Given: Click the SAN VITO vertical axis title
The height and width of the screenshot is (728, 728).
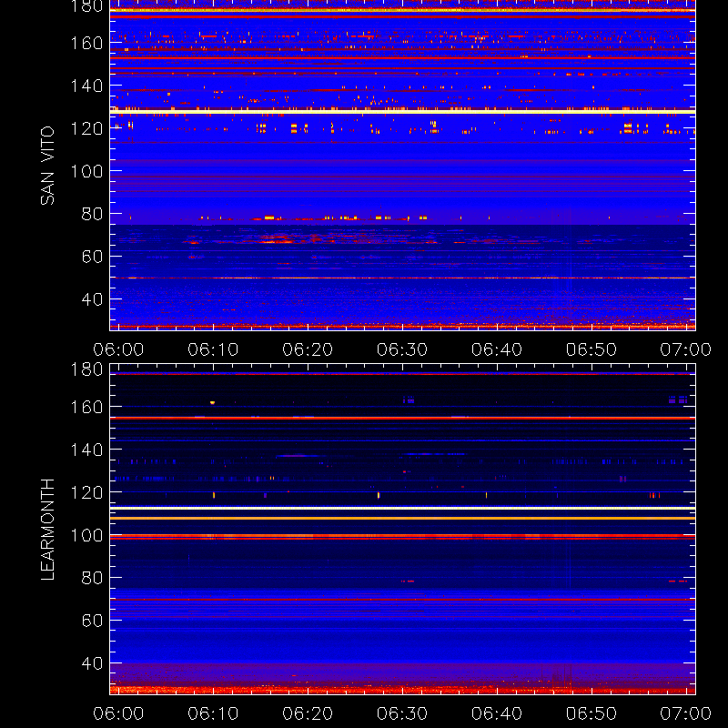Looking at the screenshot, I should pos(47,166).
